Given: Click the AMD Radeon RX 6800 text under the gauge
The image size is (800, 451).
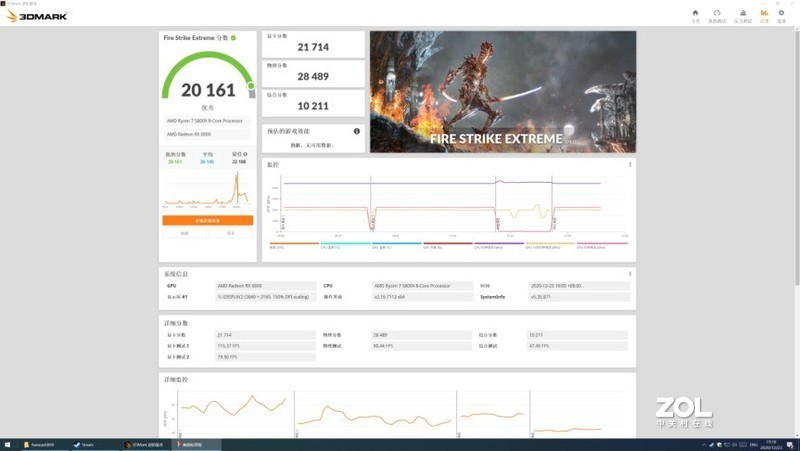Looking at the screenshot, I should click(189, 134).
